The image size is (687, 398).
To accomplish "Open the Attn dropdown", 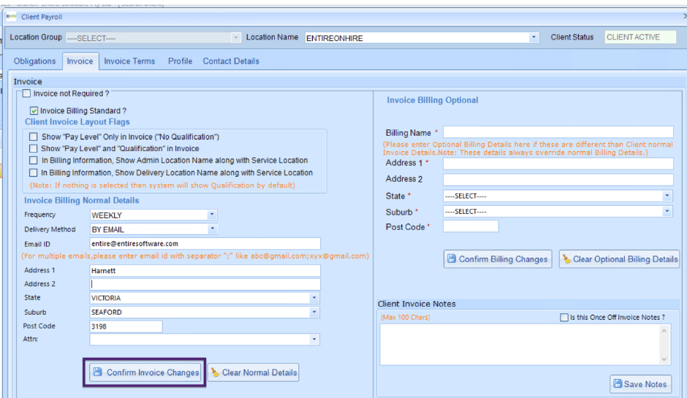I will click(x=314, y=339).
